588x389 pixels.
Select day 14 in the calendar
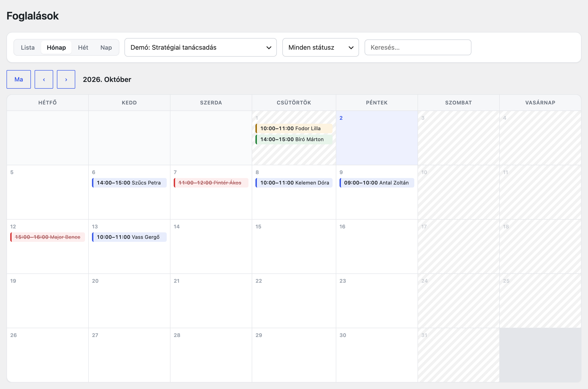(211, 246)
